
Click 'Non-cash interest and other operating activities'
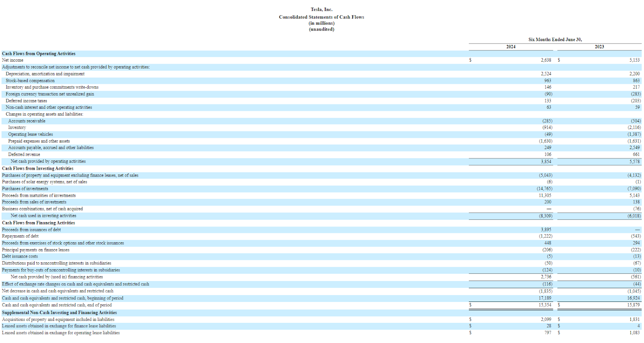(x=49, y=107)
